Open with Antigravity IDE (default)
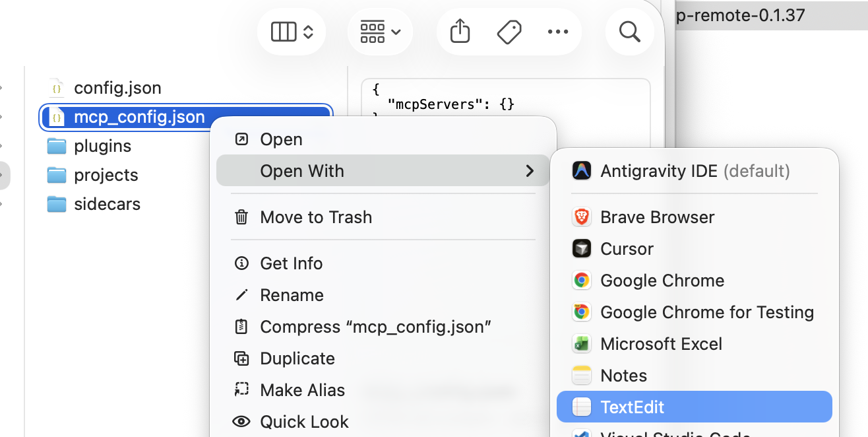 (695, 171)
